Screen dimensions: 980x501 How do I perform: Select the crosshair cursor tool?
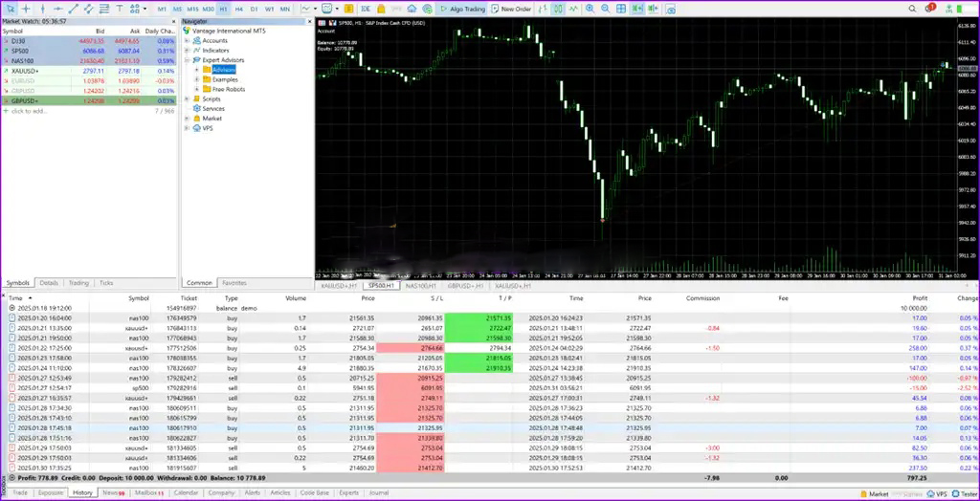[x=27, y=9]
